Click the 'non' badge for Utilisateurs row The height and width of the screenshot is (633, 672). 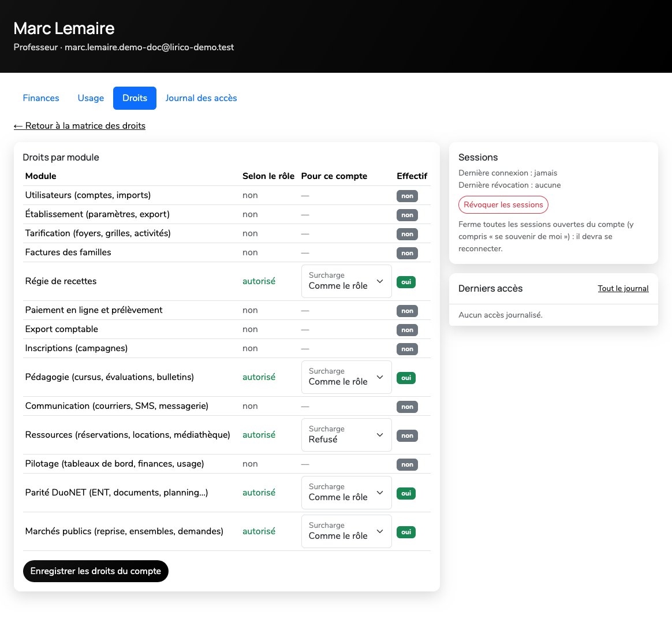point(407,196)
